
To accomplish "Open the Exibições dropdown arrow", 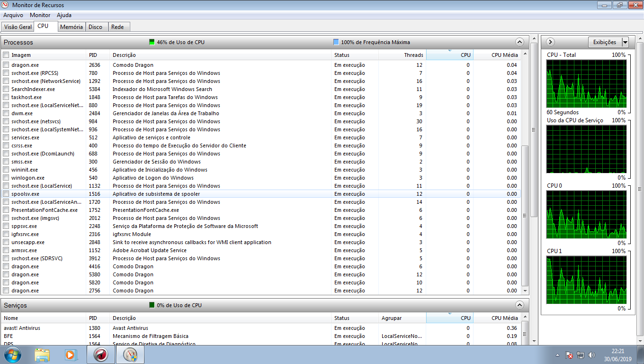I will (625, 42).
